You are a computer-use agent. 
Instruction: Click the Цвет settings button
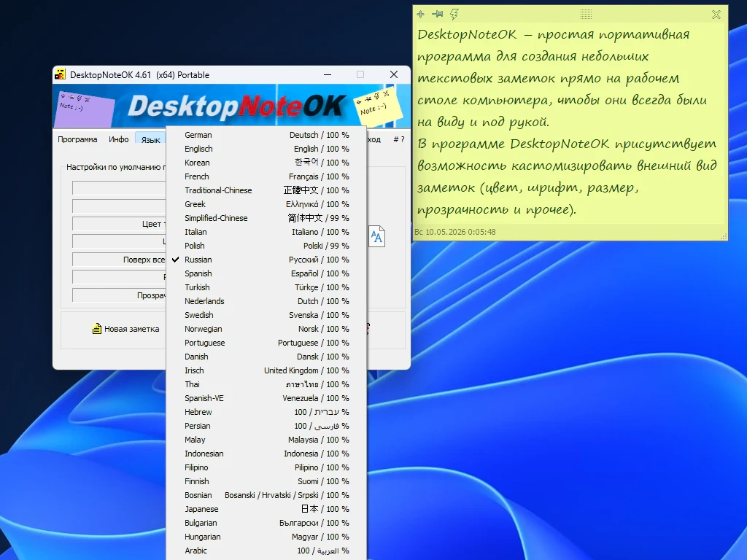[119, 224]
